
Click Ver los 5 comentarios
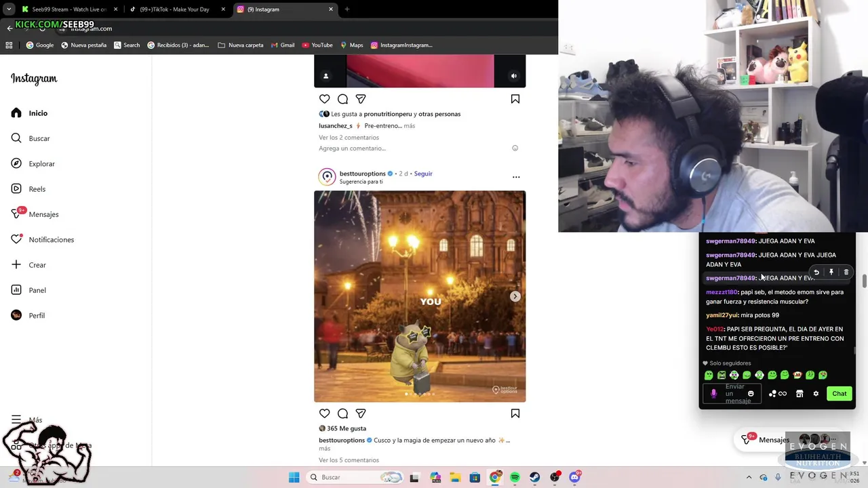point(349,460)
